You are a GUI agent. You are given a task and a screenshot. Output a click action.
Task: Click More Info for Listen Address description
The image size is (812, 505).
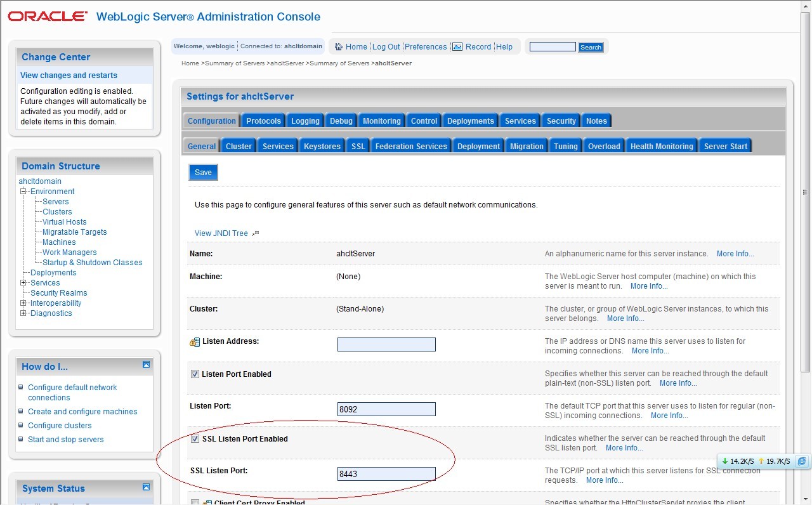[x=650, y=351]
